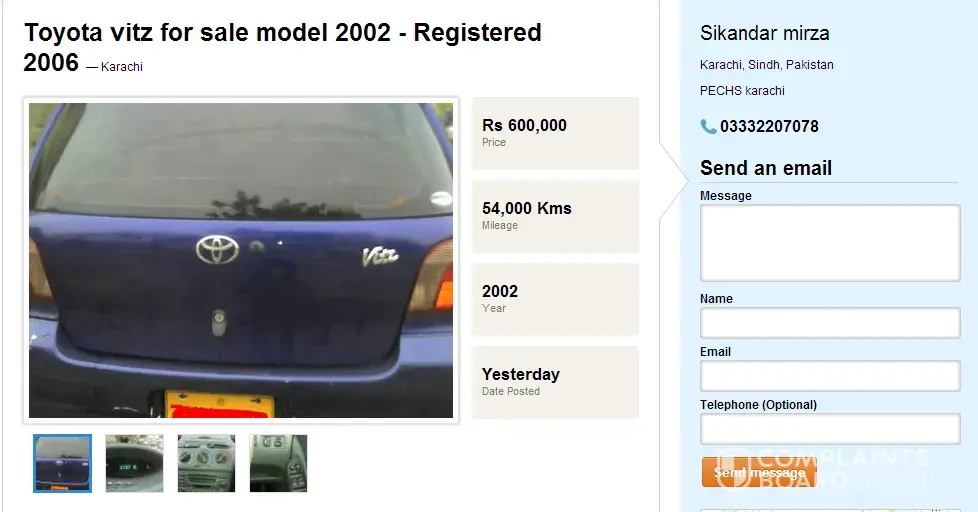Viewport: 978px width, 512px height.
Task: Focus the Message text area
Action: (x=830, y=243)
